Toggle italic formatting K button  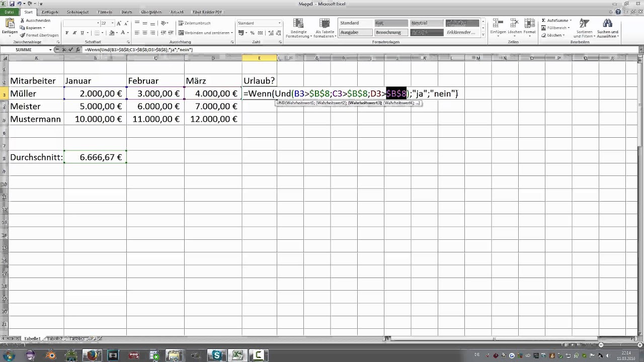[x=74, y=33]
